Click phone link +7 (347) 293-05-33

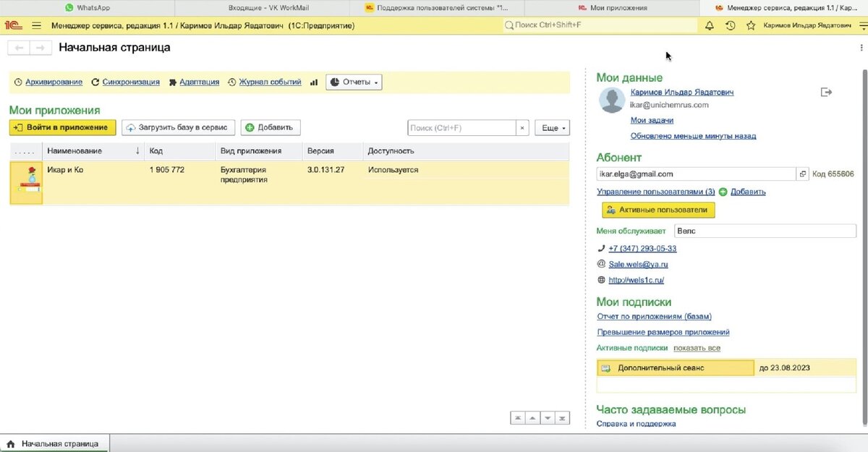point(642,248)
